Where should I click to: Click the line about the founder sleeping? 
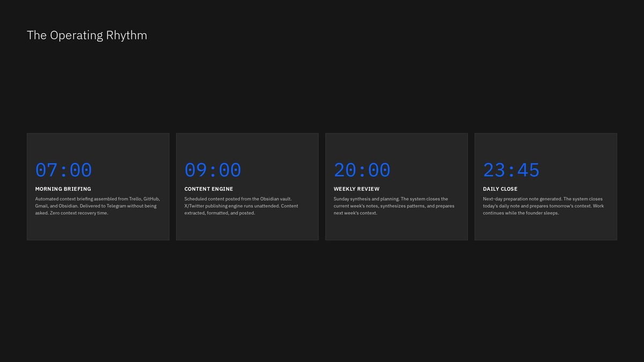(x=521, y=213)
